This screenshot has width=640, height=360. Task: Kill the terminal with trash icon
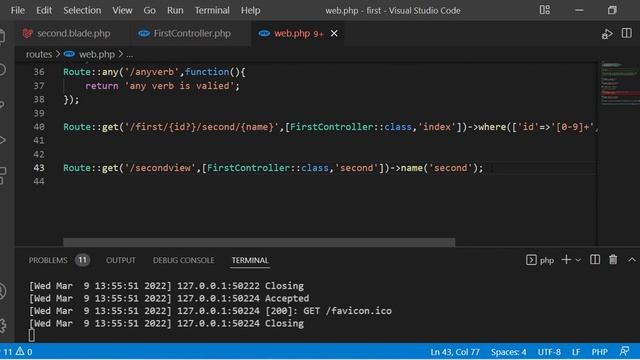(x=613, y=260)
